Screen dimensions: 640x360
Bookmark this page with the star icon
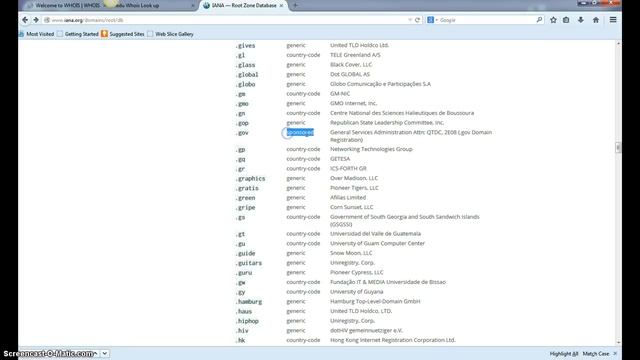tap(553, 20)
